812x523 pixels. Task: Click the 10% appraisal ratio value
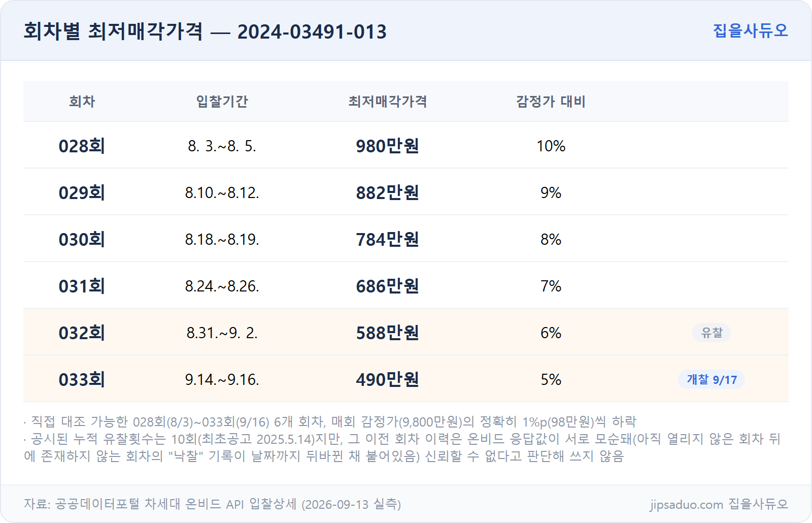(x=551, y=146)
